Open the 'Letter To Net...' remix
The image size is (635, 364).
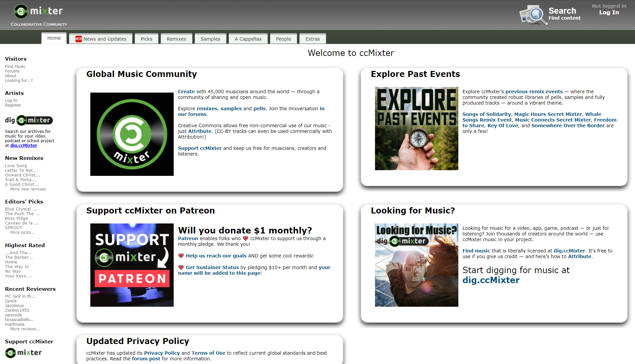(x=21, y=171)
